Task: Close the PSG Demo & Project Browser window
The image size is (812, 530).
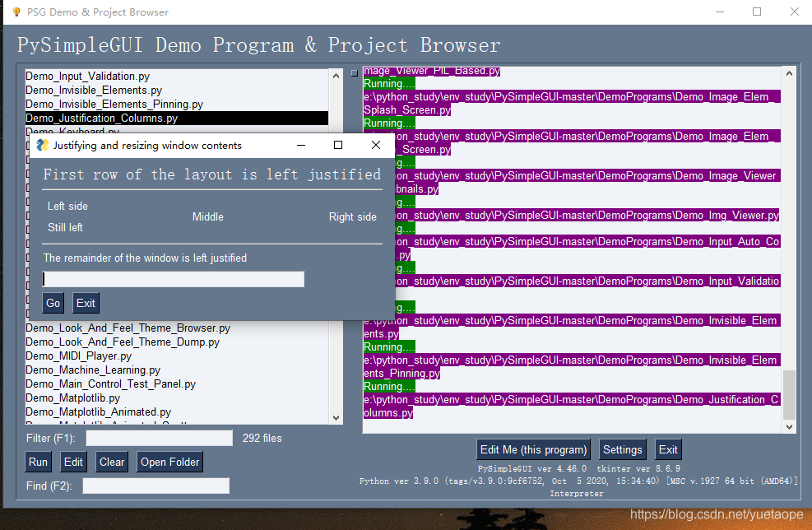Action: click(x=795, y=12)
